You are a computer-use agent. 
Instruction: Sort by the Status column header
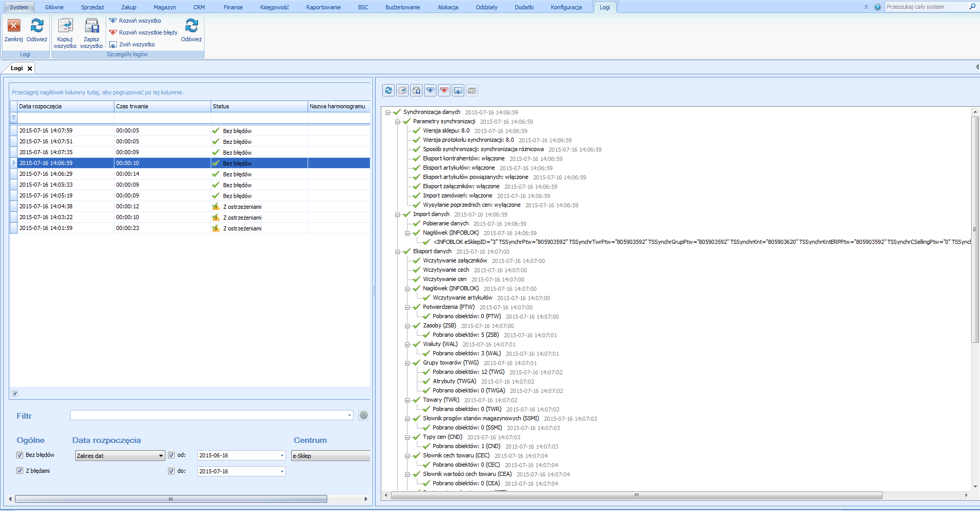(259, 106)
